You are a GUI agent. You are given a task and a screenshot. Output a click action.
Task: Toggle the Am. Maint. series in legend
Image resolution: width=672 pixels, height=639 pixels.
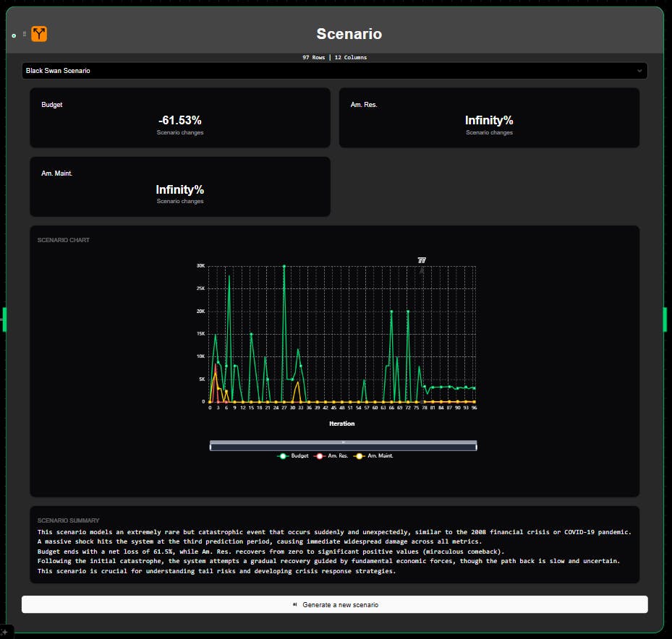(373, 455)
